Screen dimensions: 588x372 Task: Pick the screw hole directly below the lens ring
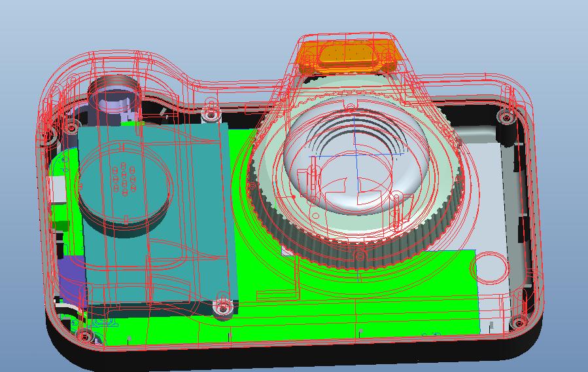[358, 254]
